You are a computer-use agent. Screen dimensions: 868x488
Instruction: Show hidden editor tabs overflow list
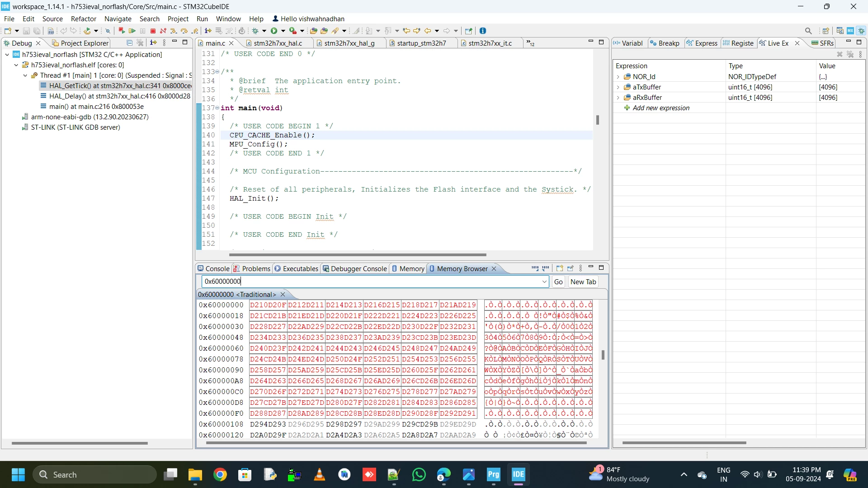coord(530,43)
